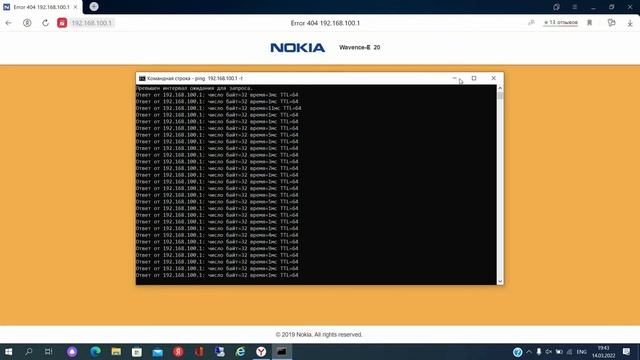Open Internet Explorer from the taskbar
This screenshot has width=640, height=360.
[x=240, y=351]
